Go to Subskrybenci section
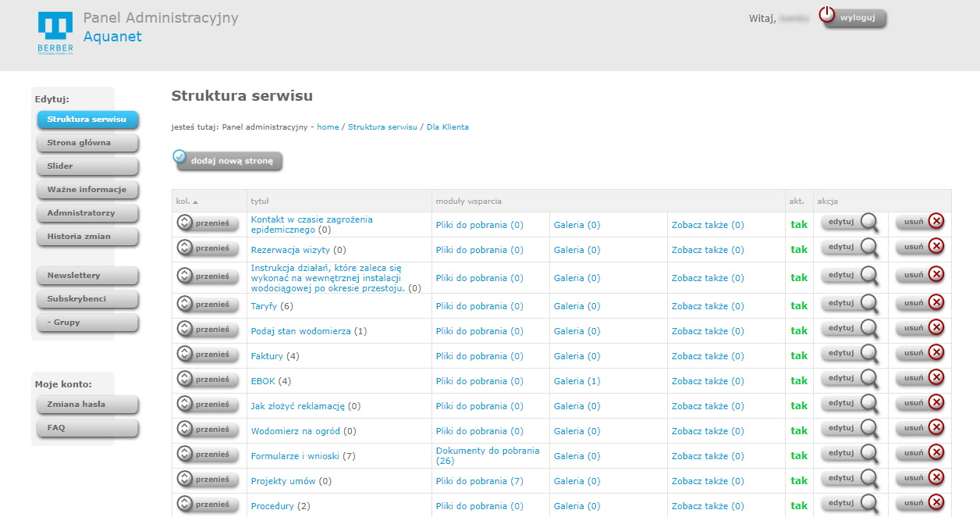980x517 pixels. (x=87, y=299)
